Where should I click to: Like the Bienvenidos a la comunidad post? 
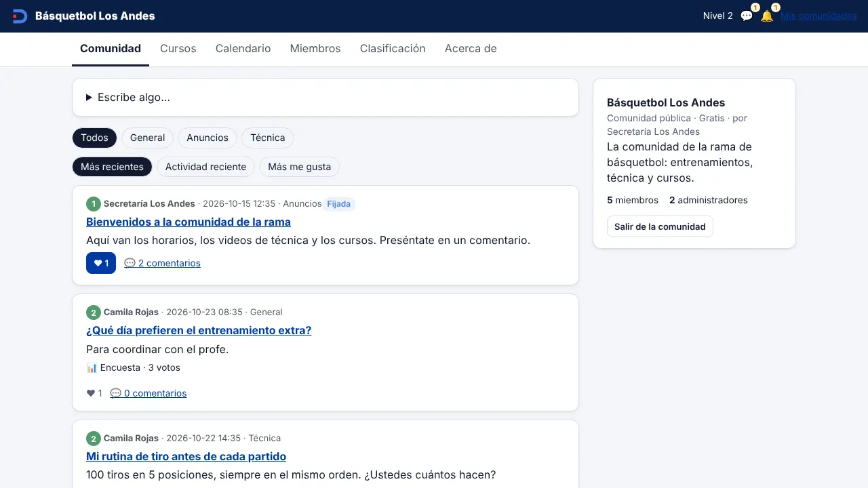pyautogui.click(x=101, y=263)
